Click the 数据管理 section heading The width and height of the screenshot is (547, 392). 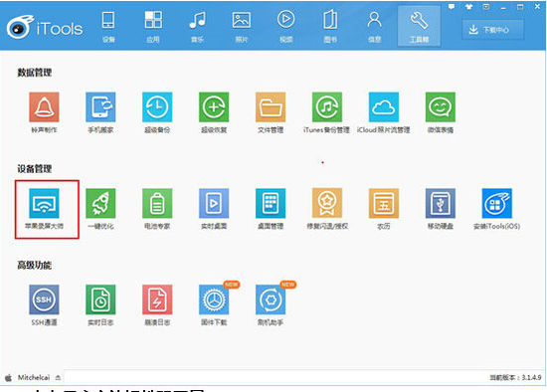(x=35, y=73)
